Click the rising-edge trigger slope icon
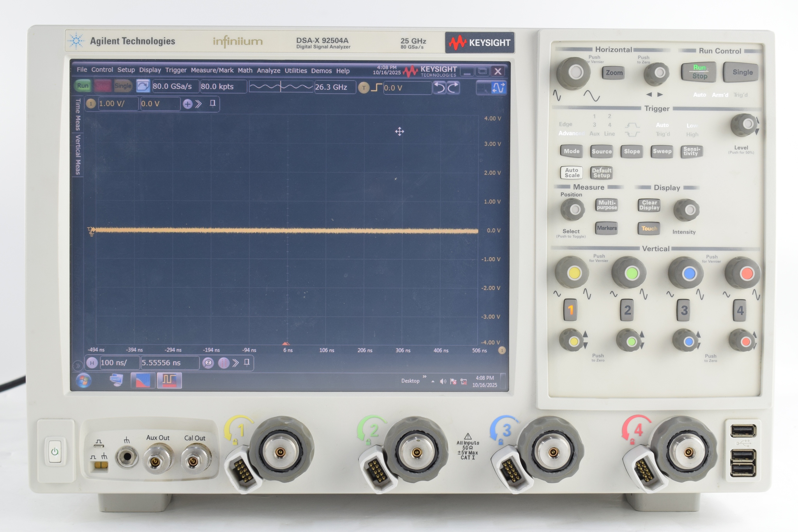The height and width of the screenshot is (532, 798). 376,88
